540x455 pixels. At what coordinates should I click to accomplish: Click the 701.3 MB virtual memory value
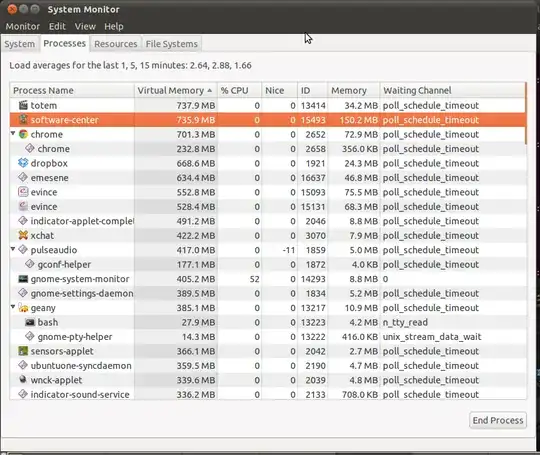(x=196, y=134)
